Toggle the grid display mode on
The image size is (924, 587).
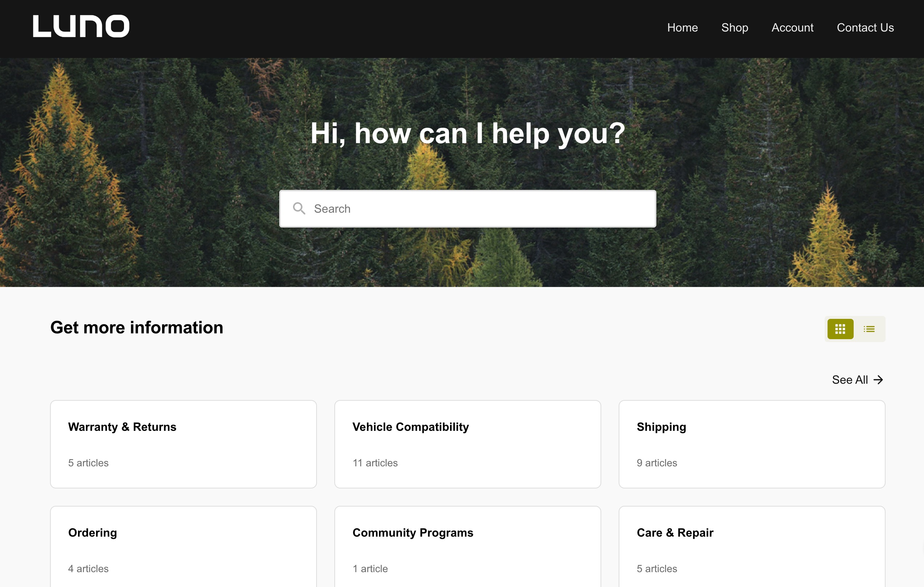pos(840,329)
